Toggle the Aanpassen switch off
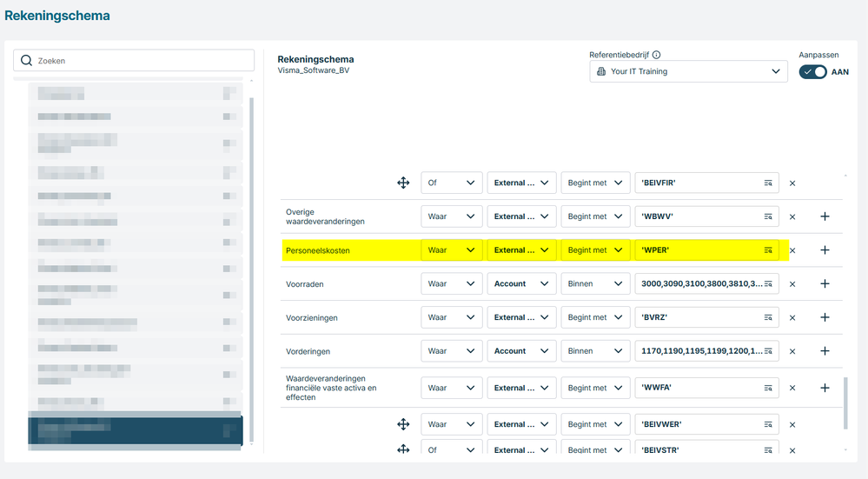This screenshot has width=868, height=479. point(812,72)
